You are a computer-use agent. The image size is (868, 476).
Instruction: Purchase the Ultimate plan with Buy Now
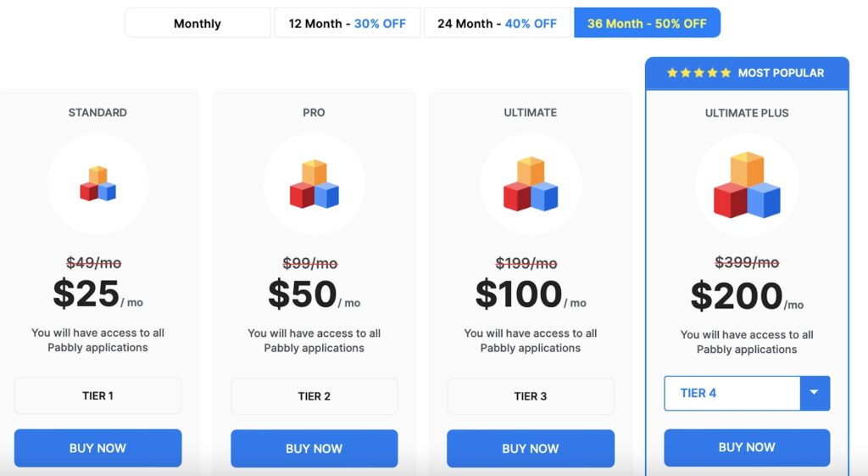531,448
